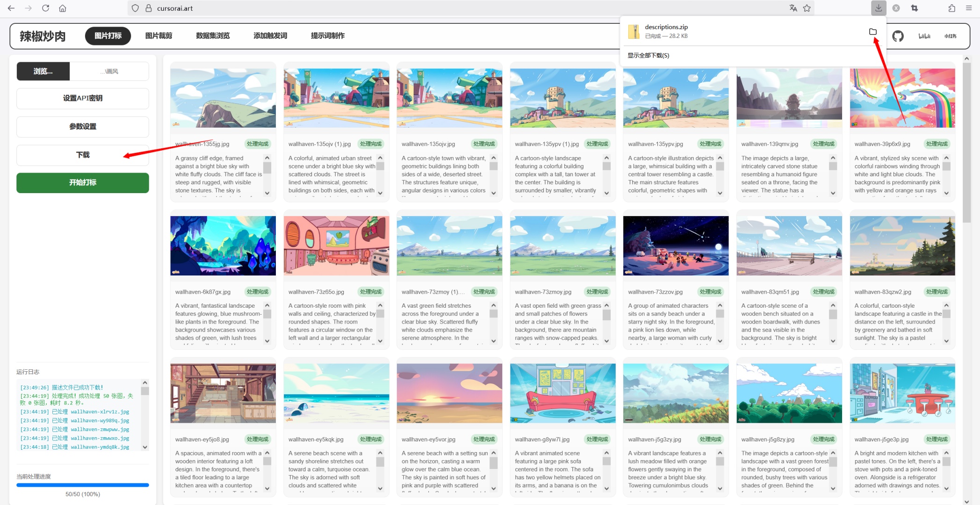
Task: Open the screenshot crop extension icon
Action: (915, 8)
